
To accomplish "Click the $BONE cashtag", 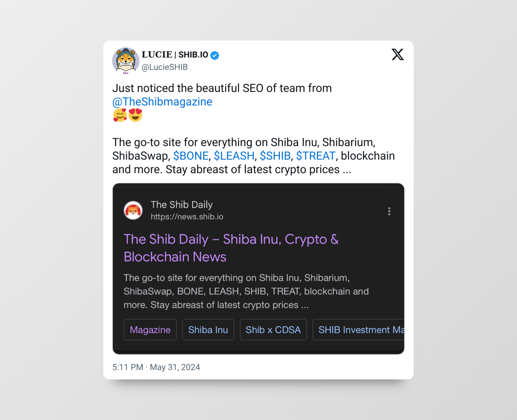I will coord(191,156).
